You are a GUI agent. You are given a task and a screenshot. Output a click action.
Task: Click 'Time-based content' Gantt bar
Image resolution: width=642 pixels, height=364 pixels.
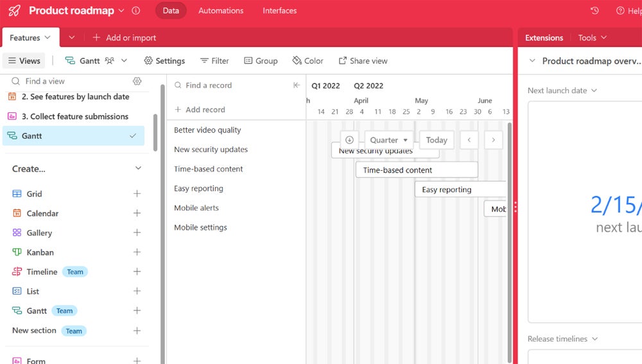[417, 170]
